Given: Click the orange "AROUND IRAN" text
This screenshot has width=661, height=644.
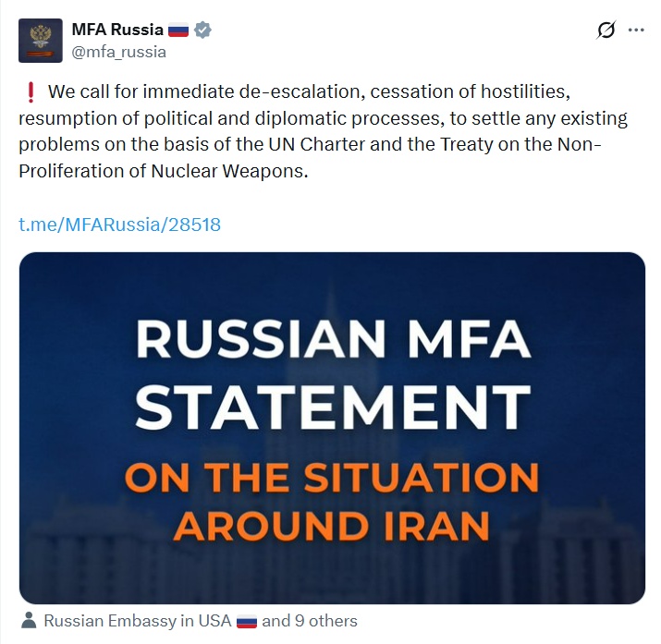Looking at the screenshot, I should (332, 526).
